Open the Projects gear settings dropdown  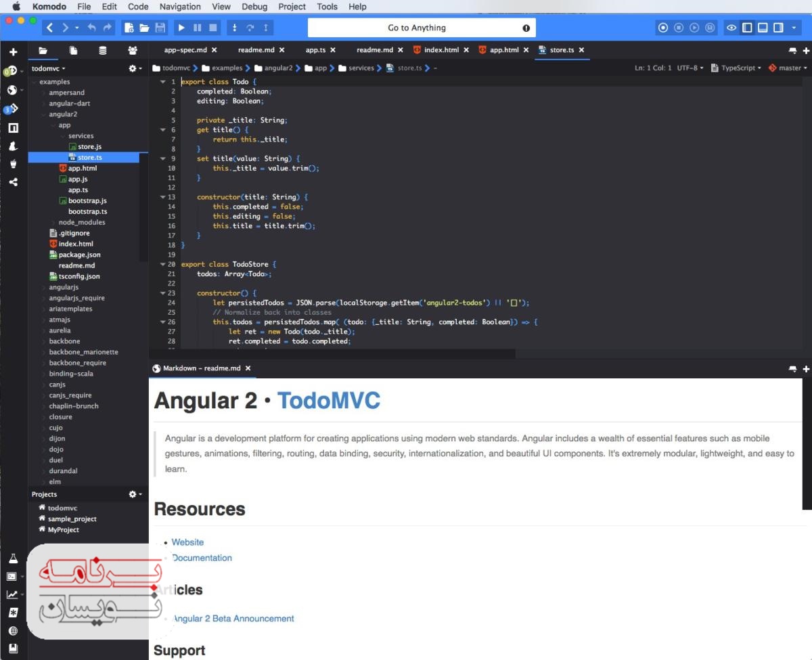135,494
